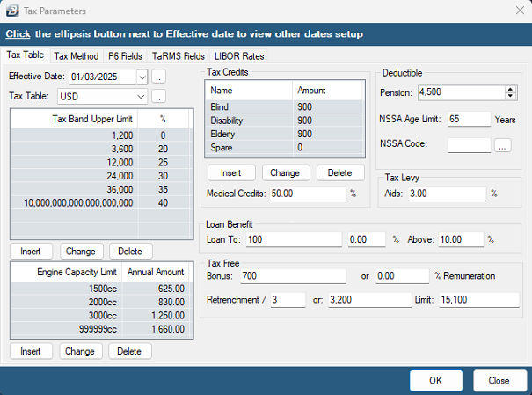This screenshot has height=395, width=532.
Task: Click the Loan To percentage field
Action: tap(367, 239)
